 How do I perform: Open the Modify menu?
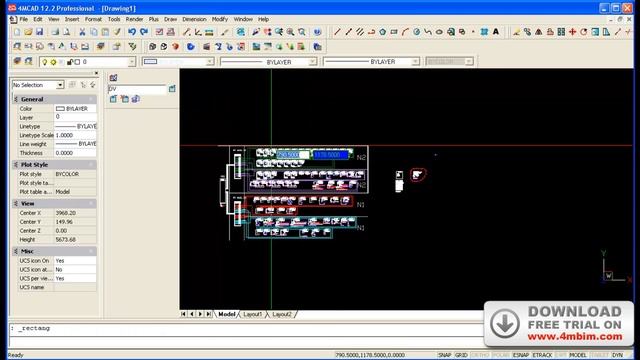220,19
